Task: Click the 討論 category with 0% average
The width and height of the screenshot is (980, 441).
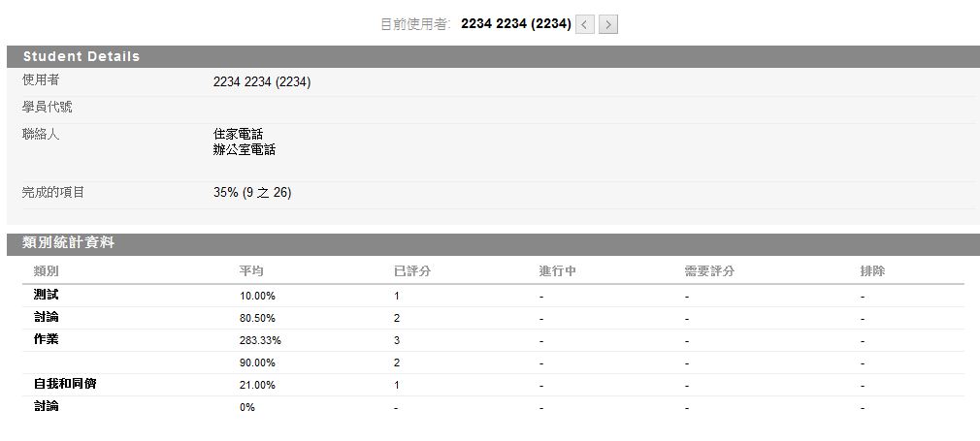Action: point(47,406)
